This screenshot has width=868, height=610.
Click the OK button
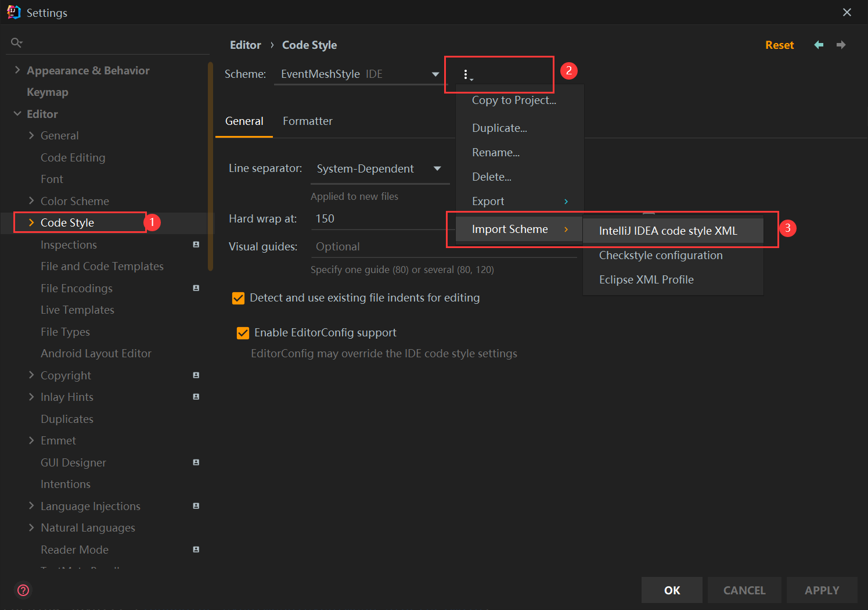(x=672, y=590)
